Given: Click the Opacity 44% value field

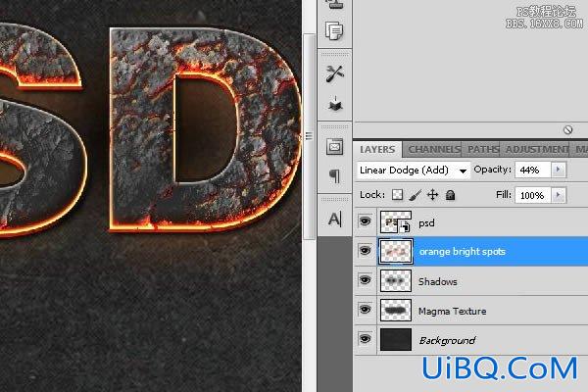Looking at the screenshot, I should [532, 170].
